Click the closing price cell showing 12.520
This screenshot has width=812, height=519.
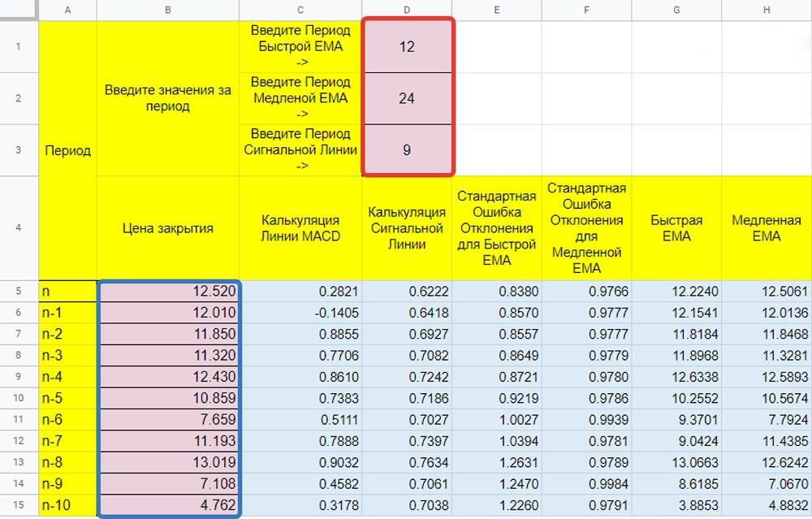pyautogui.click(x=168, y=291)
